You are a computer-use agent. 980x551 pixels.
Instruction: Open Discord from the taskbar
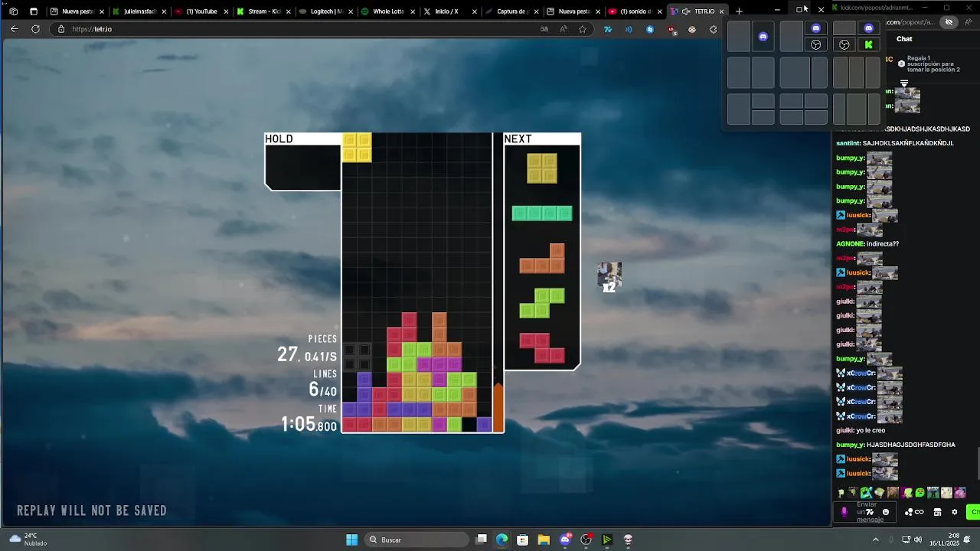coord(565,540)
